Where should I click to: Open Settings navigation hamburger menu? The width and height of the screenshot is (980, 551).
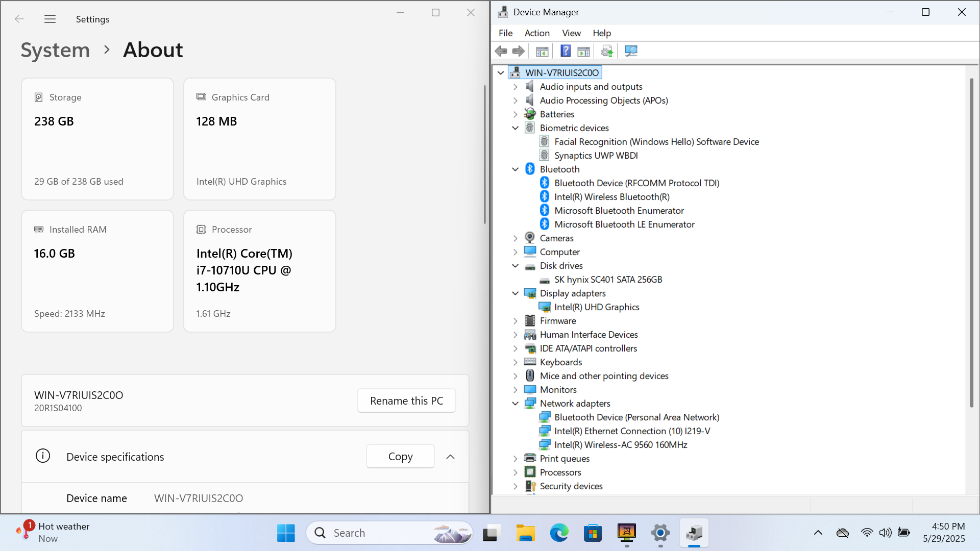50,19
